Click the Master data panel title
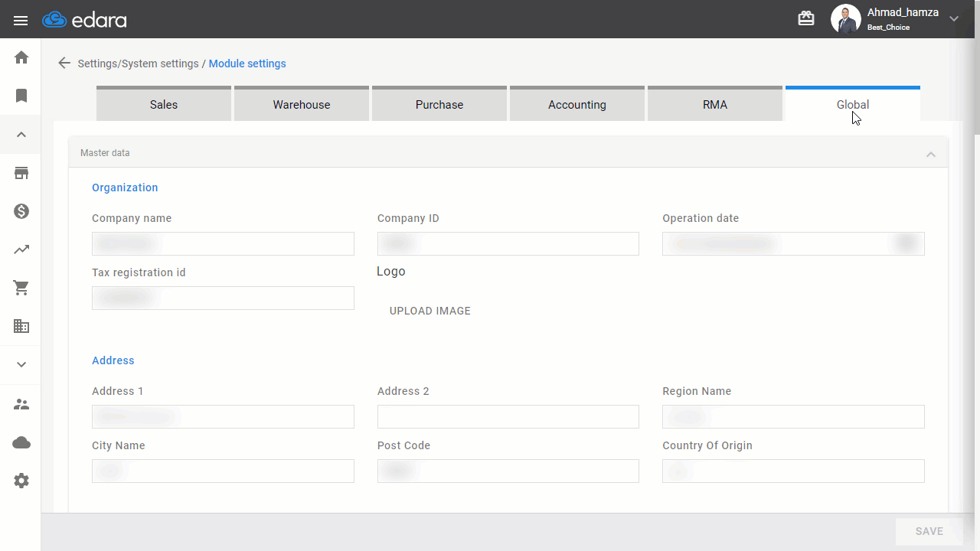 pyautogui.click(x=105, y=153)
